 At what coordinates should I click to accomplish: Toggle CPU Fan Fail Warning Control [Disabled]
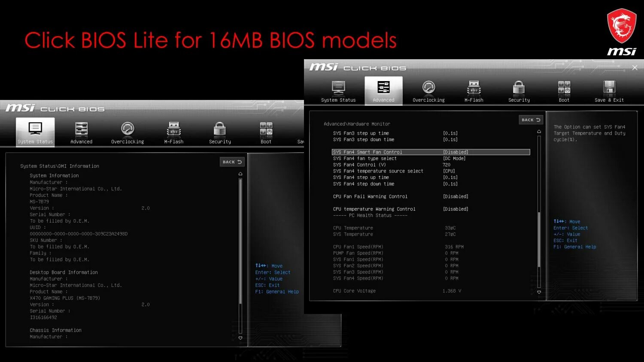tap(401, 196)
